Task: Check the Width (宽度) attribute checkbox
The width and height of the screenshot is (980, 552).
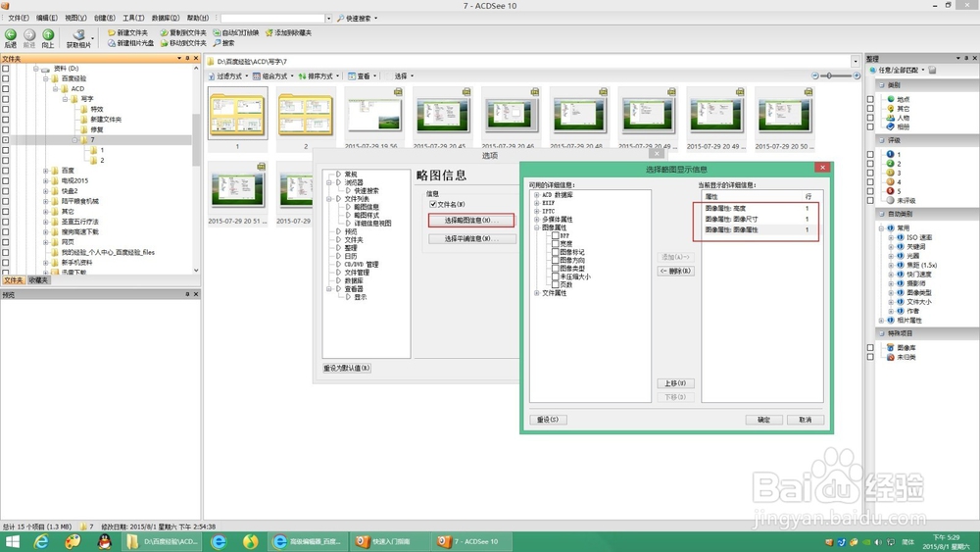Action: click(x=555, y=244)
